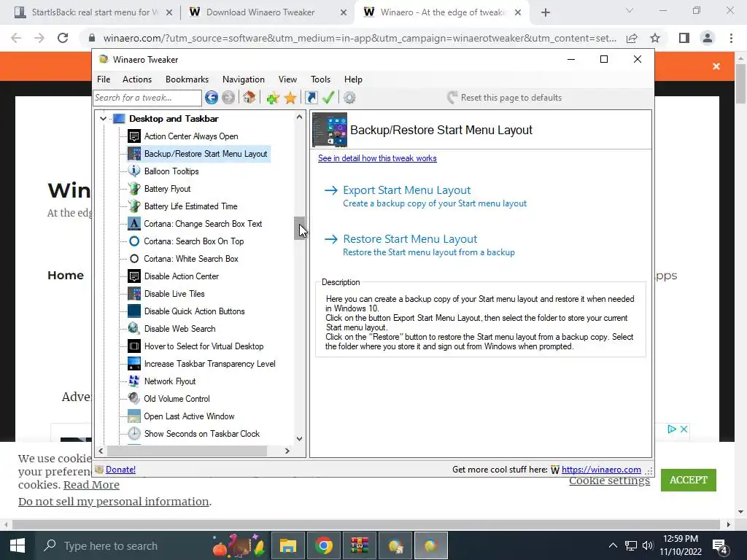Image resolution: width=747 pixels, height=560 pixels.
Task: Click the Disable Quick Action Buttons icon
Action: 134,311
